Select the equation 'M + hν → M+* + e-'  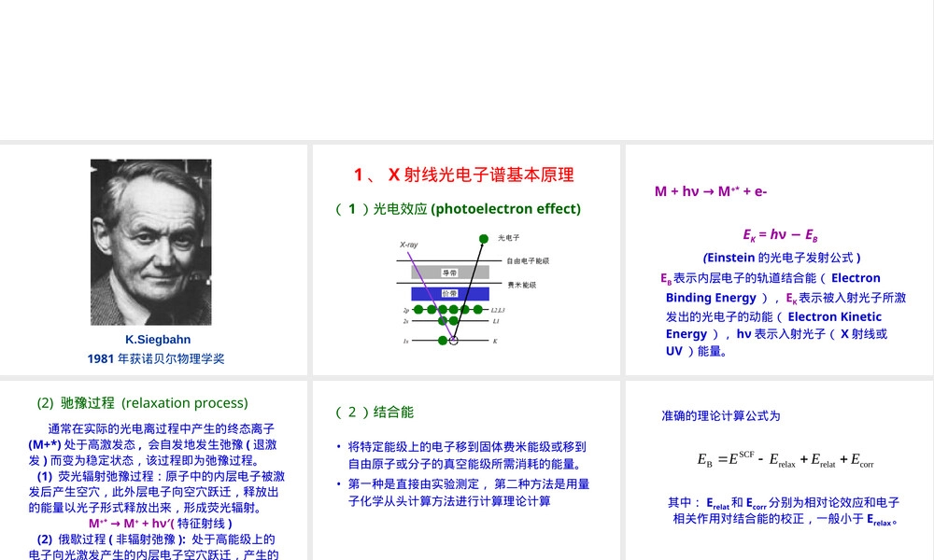pyautogui.click(x=711, y=191)
